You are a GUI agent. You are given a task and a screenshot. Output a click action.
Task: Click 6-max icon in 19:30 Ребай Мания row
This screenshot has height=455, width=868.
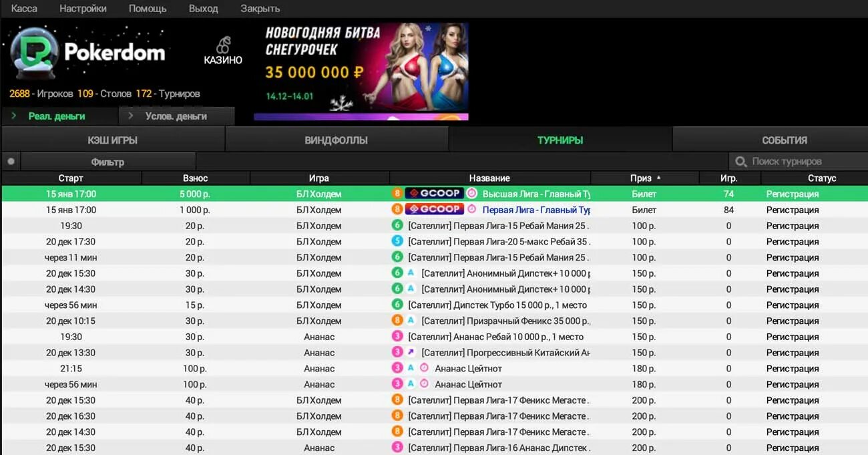(x=397, y=225)
